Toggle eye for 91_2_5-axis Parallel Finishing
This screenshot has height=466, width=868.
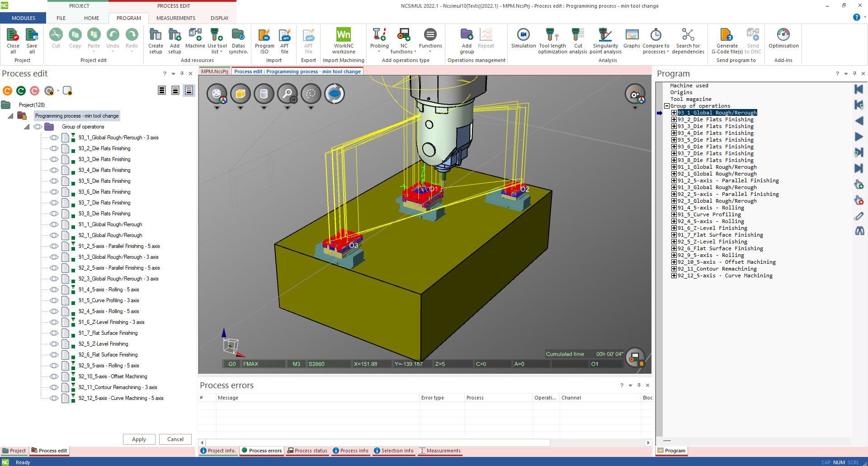54,246
